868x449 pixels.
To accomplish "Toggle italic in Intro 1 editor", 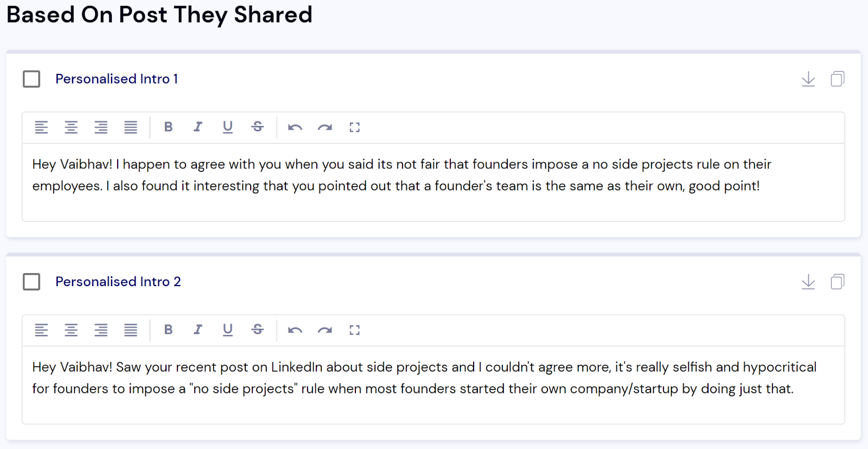I will coord(198,127).
